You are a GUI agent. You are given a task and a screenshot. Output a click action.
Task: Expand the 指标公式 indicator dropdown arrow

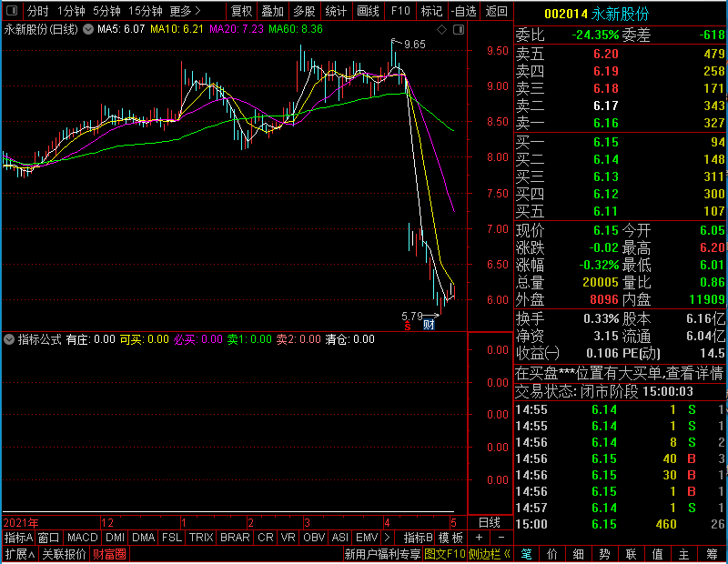point(9,339)
